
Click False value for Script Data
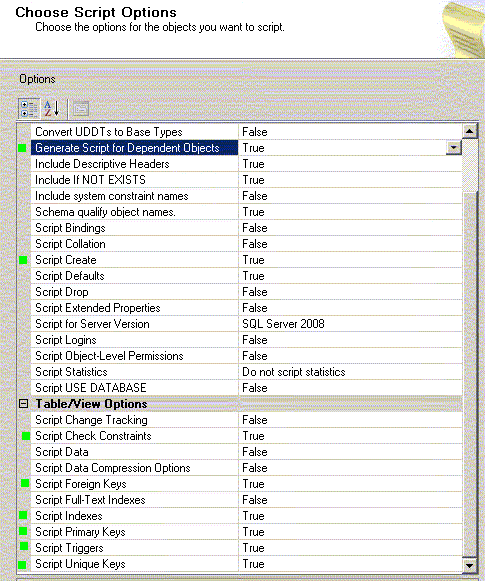pos(255,452)
